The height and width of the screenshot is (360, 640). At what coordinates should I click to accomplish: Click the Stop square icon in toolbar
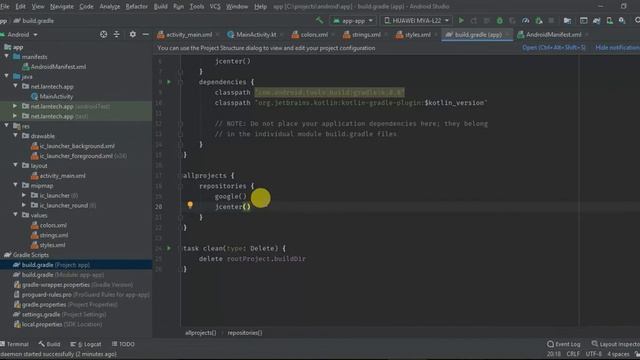551,20
